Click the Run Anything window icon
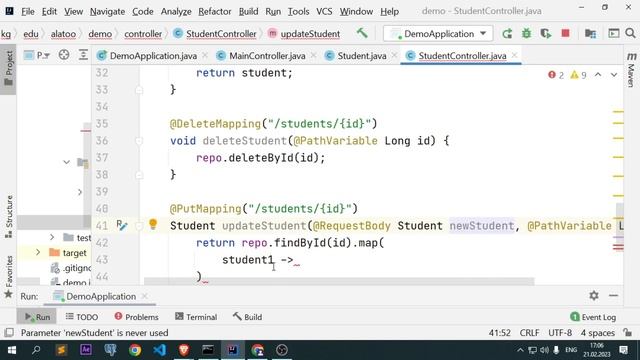This screenshot has height=360, width=640. click(613, 33)
